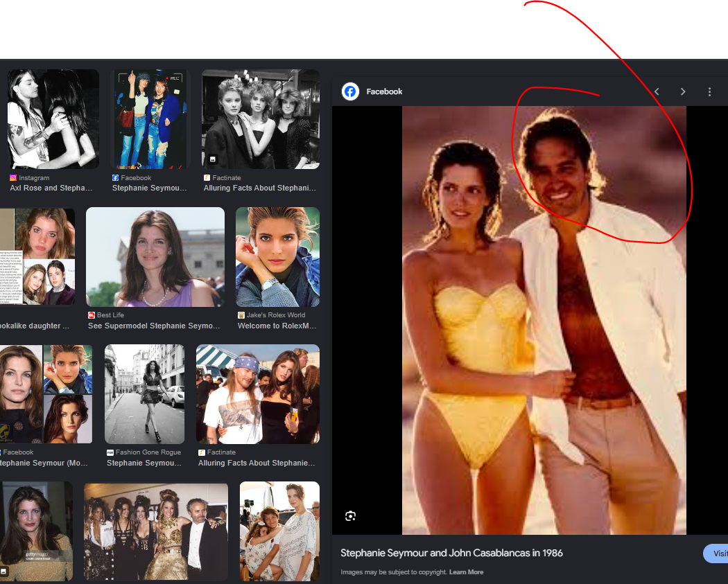Go to next image with right chevron
728x584 pixels.
click(x=682, y=91)
